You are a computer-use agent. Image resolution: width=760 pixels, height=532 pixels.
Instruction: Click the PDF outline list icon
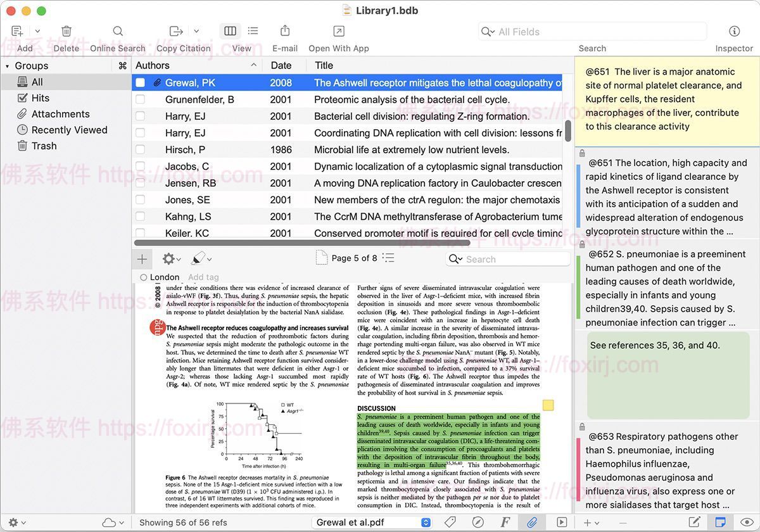point(388,258)
